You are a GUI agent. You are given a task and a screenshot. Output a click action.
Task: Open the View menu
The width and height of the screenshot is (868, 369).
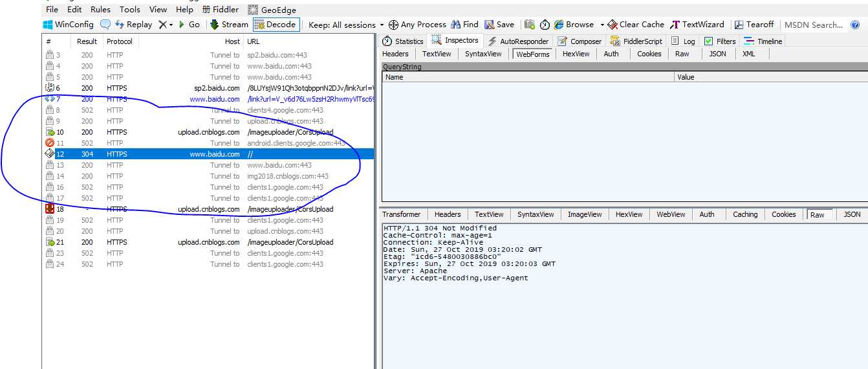click(x=158, y=10)
